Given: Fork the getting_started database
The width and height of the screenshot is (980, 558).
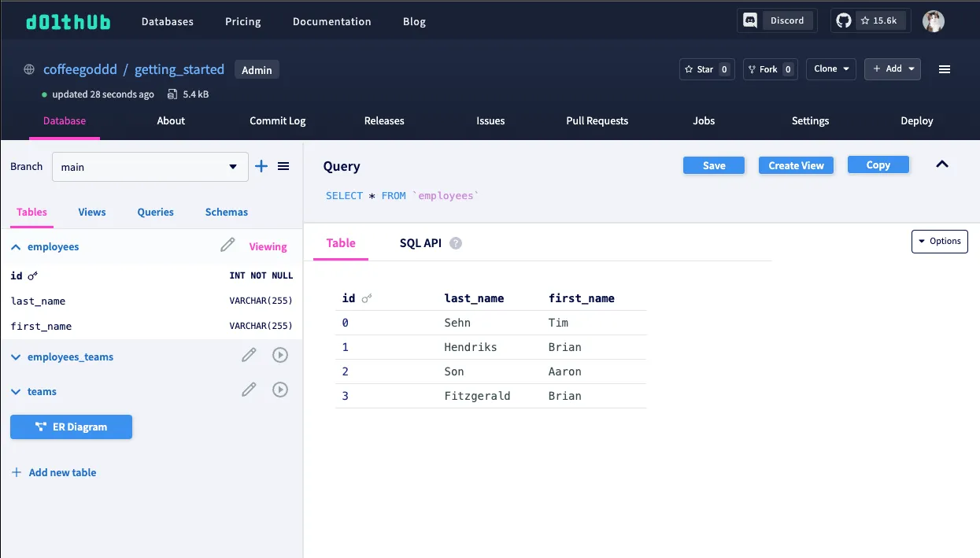Looking at the screenshot, I should coord(769,69).
